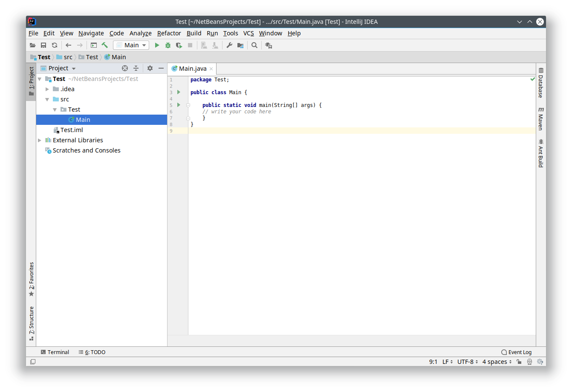The height and width of the screenshot is (392, 572).
Task: Collapse the Test project root node arrow
Action: tap(40, 79)
